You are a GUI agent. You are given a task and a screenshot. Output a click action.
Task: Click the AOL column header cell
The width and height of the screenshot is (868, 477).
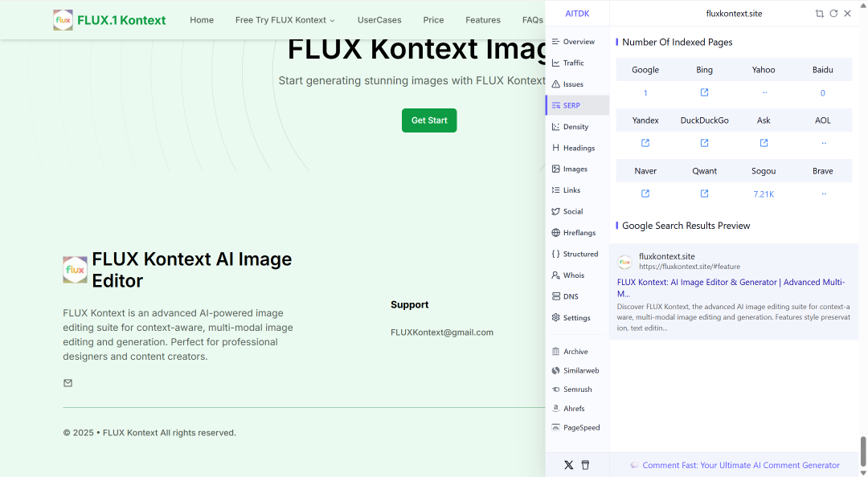coord(823,120)
